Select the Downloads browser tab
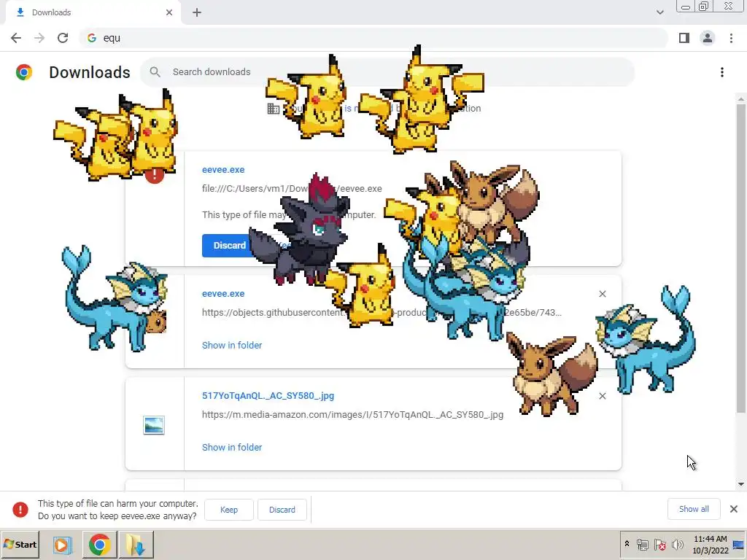Image resolution: width=747 pixels, height=560 pixels. click(x=93, y=12)
